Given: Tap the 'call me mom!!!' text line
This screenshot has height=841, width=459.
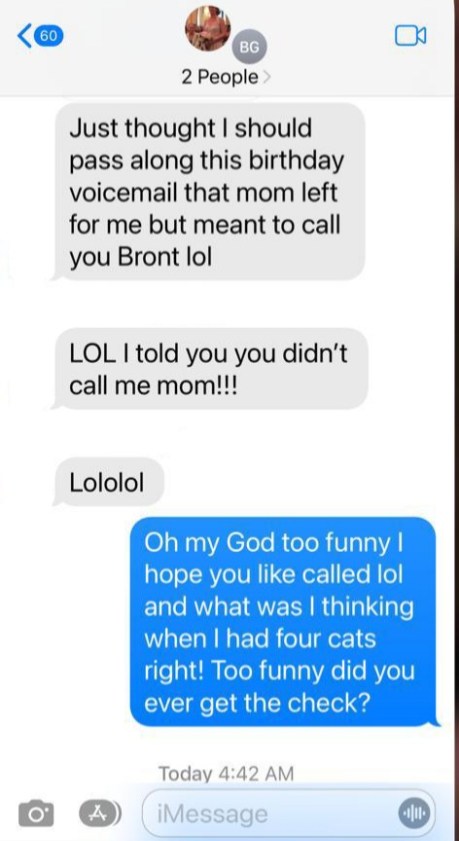Looking at the screenshot, I should click(156, 386).
